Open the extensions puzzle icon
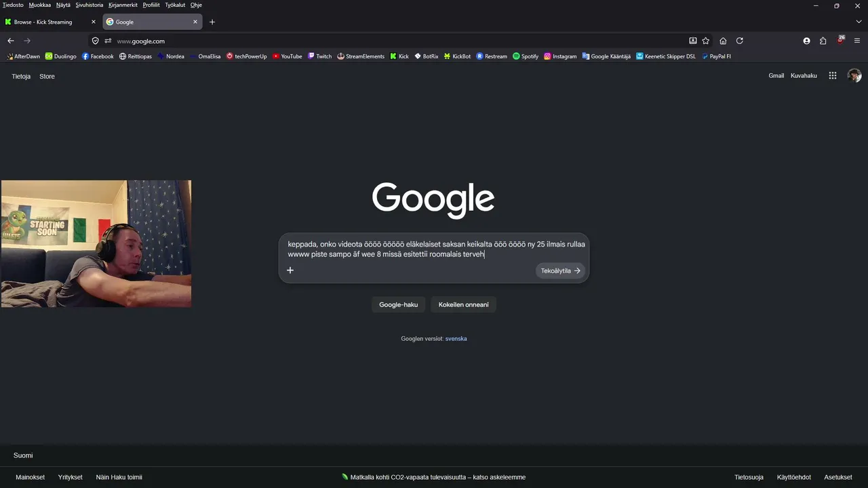 pyautogui.click(x=823, y=41)
